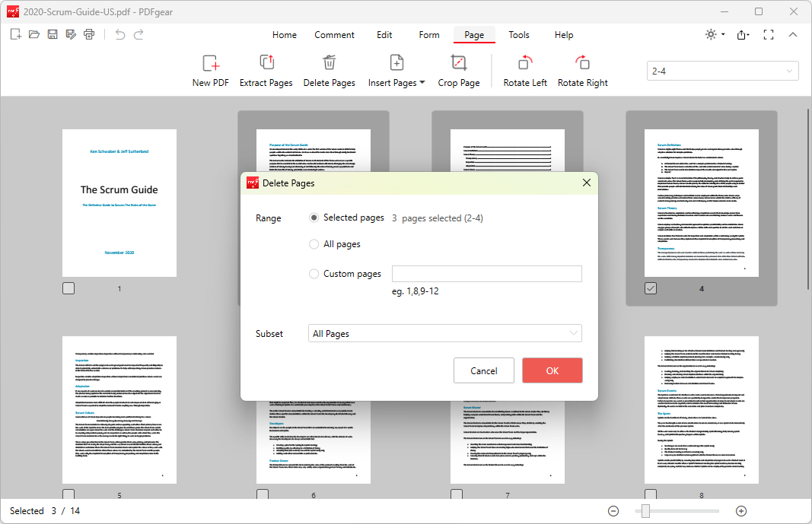Open the Subset dropdown in the dialog
The height and width of the screenshot is (524, 812).
click(444, 333)
